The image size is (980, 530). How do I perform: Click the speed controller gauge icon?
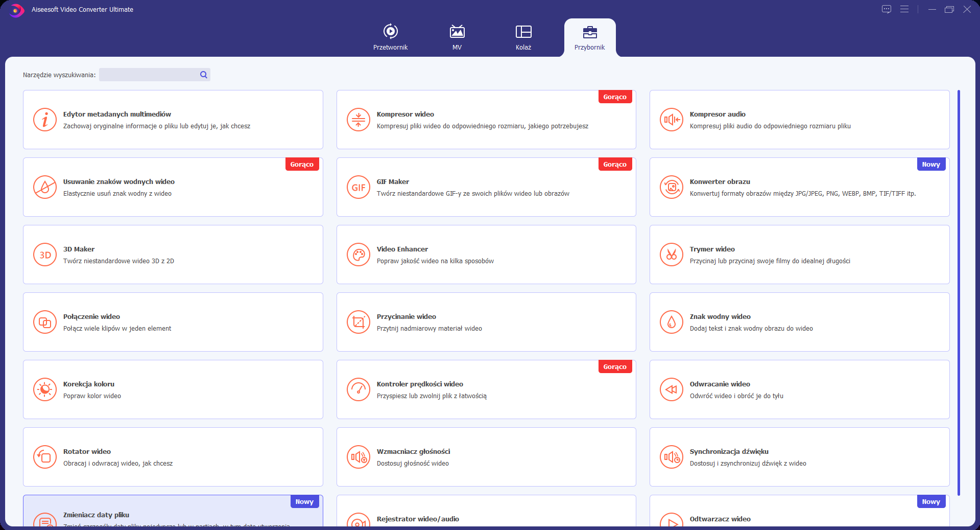point(358,389)
